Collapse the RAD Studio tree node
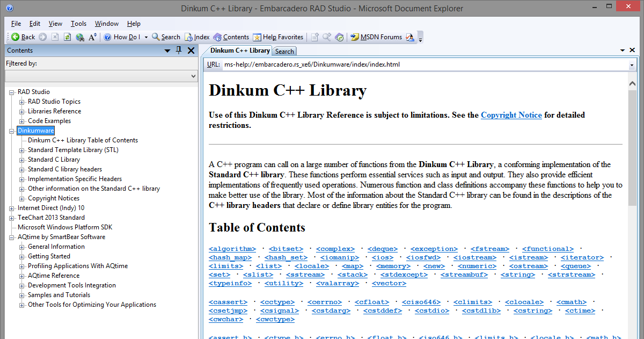This screenshot has width=644, height=339. coord(12,92)
